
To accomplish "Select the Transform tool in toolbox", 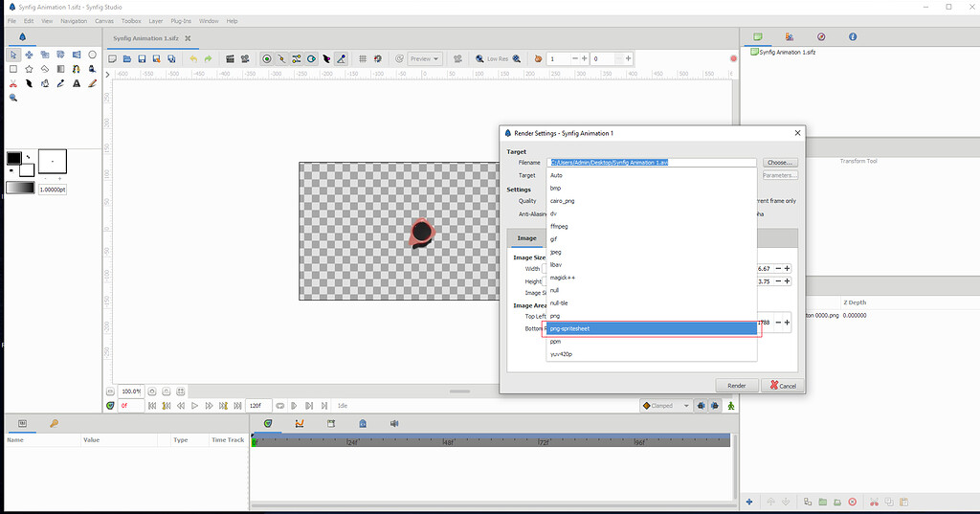I will point(12,55).
